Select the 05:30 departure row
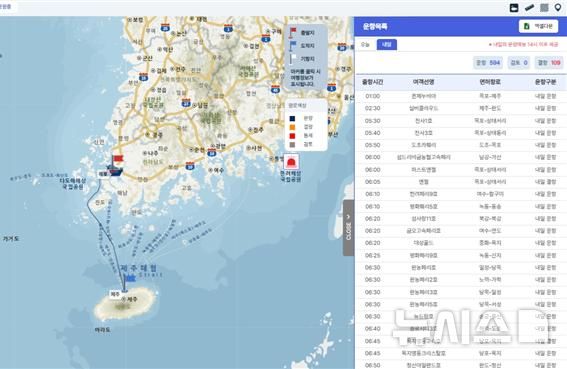Viewport: 567px width, 369px height. (x=461, y=120)
